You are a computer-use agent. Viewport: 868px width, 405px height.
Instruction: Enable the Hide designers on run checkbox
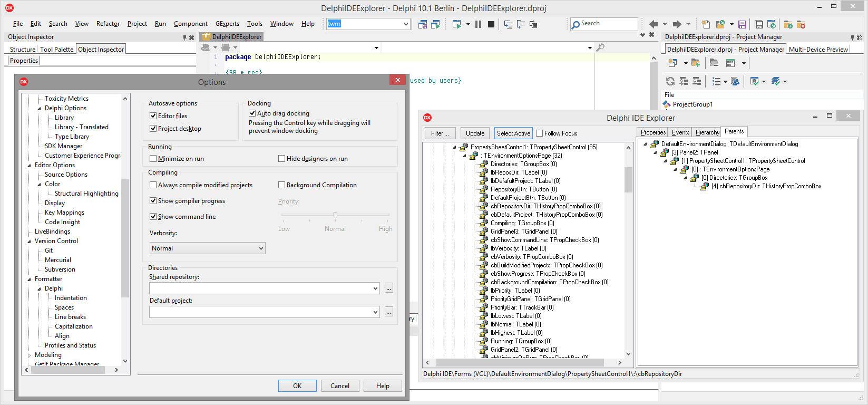pos(282,159)
